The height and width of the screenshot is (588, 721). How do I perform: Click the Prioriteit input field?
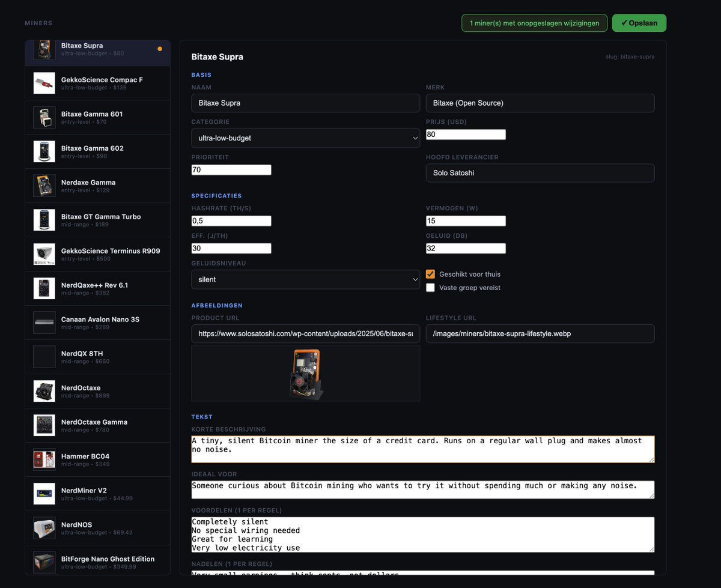(231, 170)
